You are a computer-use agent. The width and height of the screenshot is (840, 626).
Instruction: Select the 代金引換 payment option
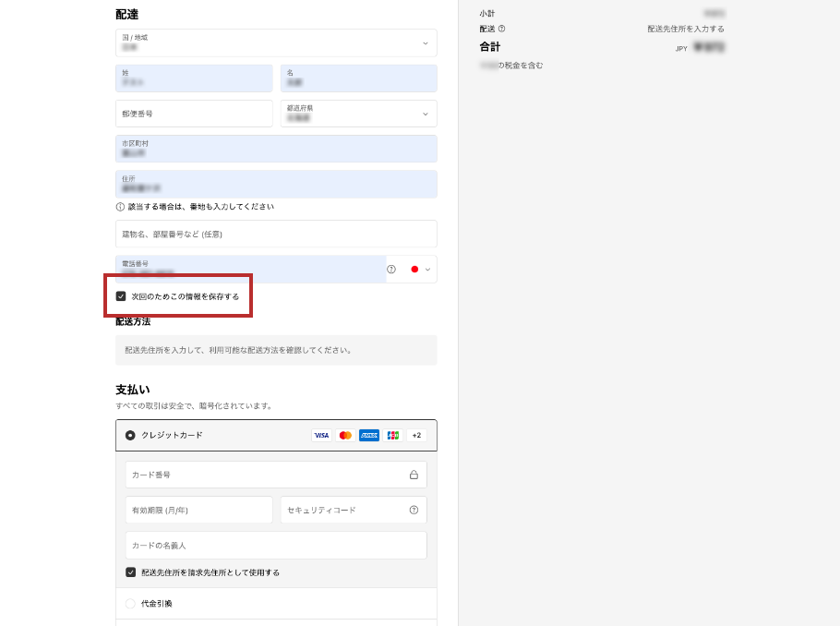pyautogui.click(x=130, y=604)
